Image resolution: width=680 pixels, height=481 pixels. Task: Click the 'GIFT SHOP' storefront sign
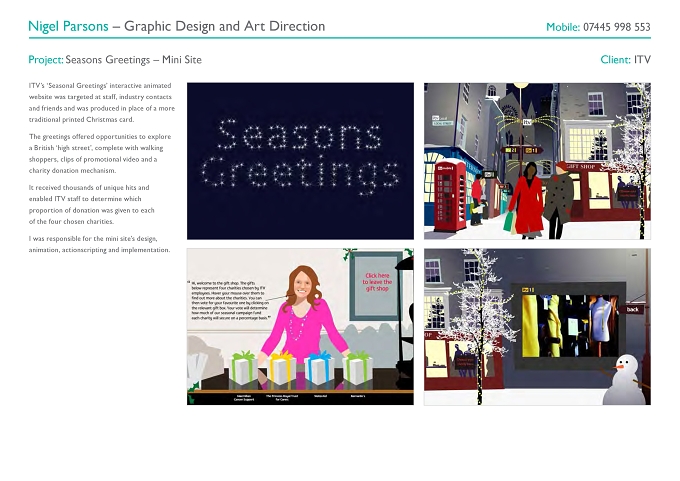[580, 167]
